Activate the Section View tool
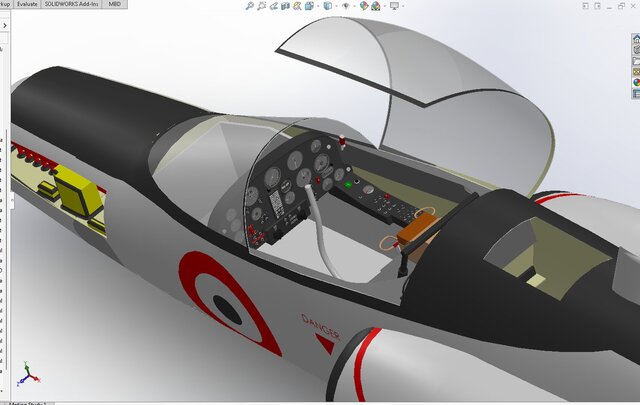Screen dimensions: 640x405 (285, 6)
